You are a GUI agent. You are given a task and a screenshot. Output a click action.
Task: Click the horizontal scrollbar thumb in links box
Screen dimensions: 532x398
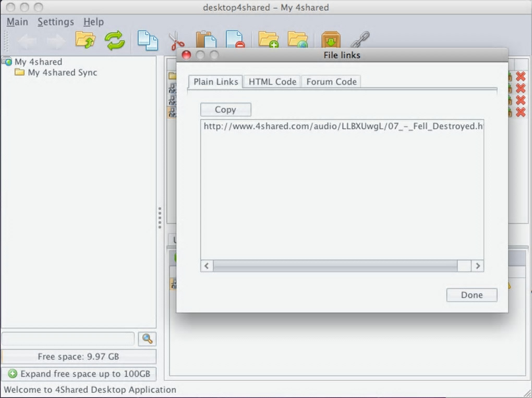[335, 266]
